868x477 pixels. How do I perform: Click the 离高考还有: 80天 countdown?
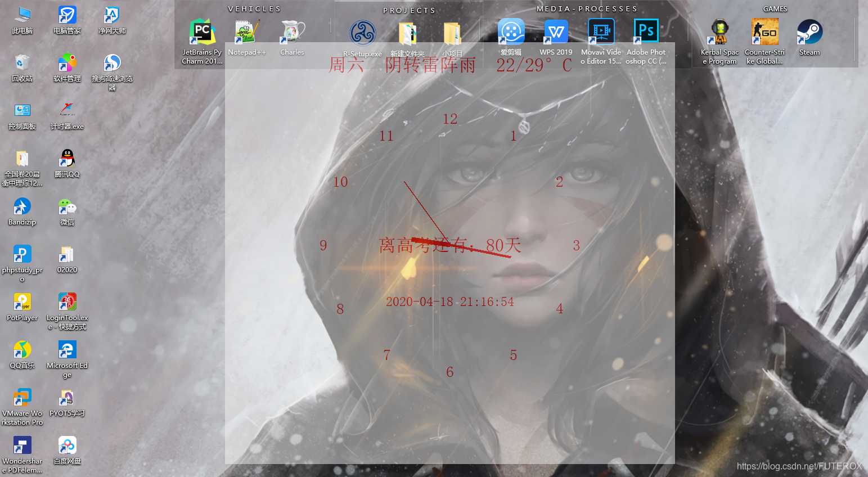pos(450,245)
